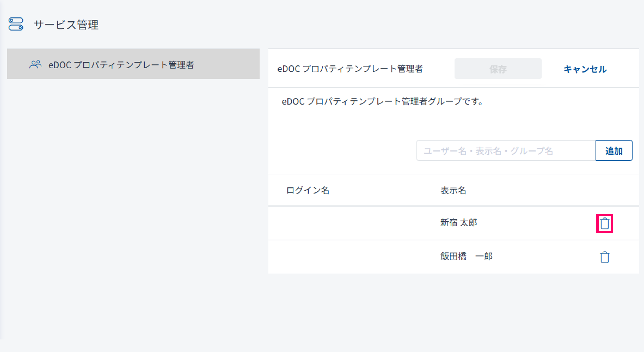This screenshot has width=644, height=352.
Task: Delete the 飯田橋 一郎 user with trash icon
Action: pos(605,257)
